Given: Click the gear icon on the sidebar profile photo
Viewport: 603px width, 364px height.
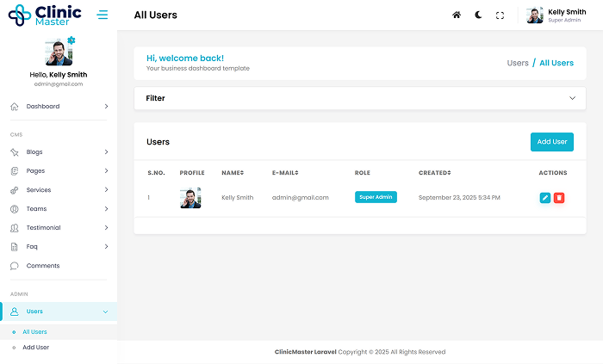Looking at the screenshot, I should [x=71, y=40].
